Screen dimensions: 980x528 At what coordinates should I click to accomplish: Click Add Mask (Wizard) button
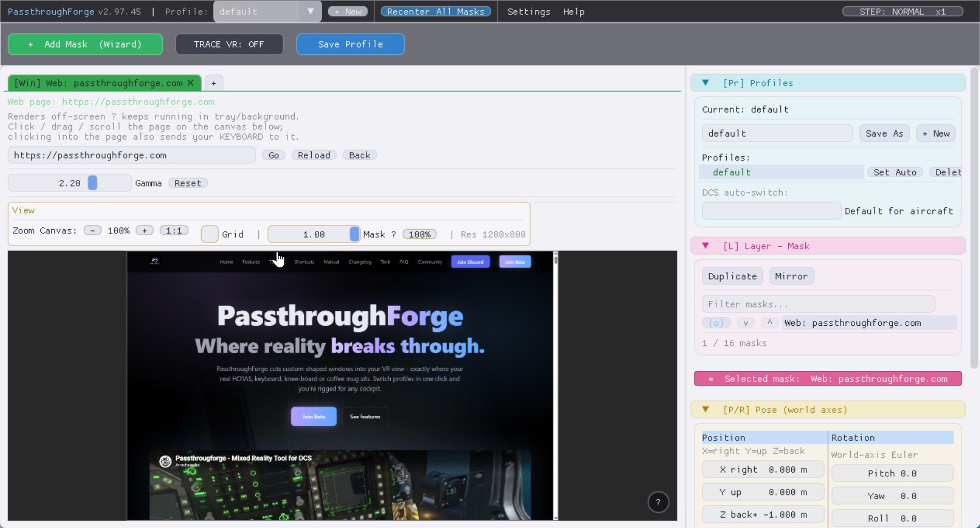85,44
